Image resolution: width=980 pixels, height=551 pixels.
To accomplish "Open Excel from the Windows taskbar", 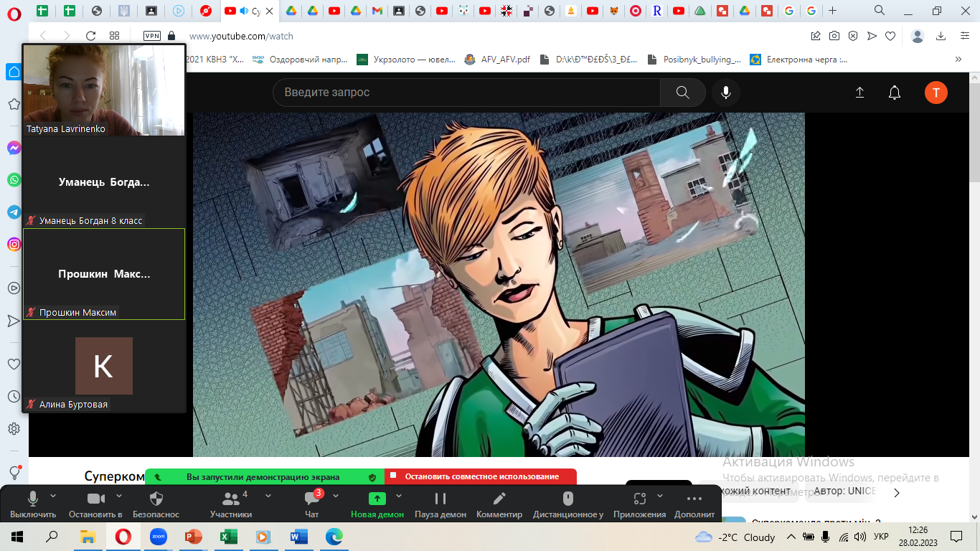I will [x=228, y=537].
